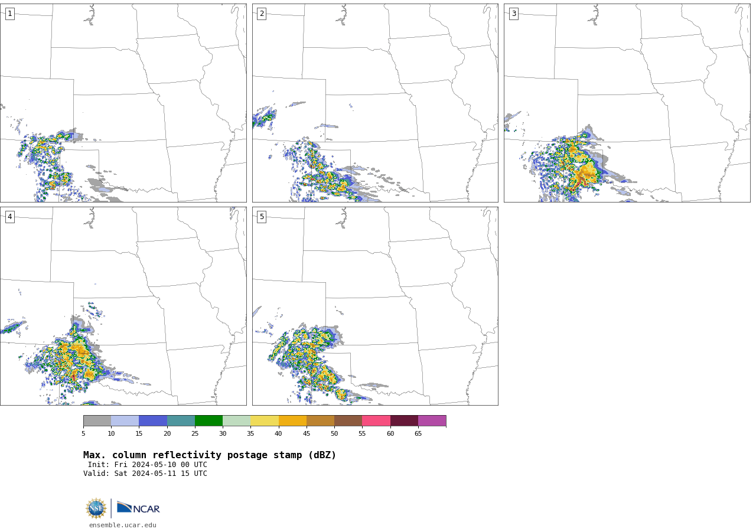Click the 'Max. column reflectivity postage stamp (dBZ)' title

coord(210,455)
